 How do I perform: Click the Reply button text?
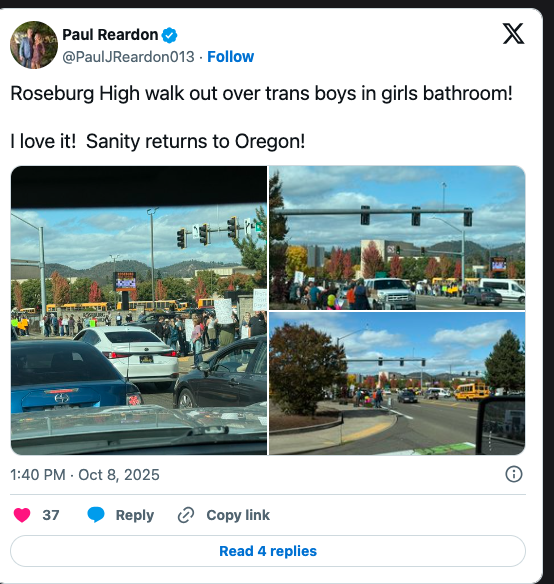(135, 515)
